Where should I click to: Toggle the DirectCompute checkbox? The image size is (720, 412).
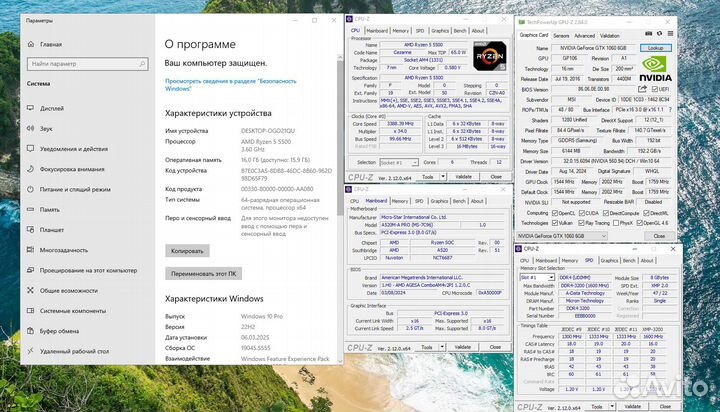coord(606,213)
